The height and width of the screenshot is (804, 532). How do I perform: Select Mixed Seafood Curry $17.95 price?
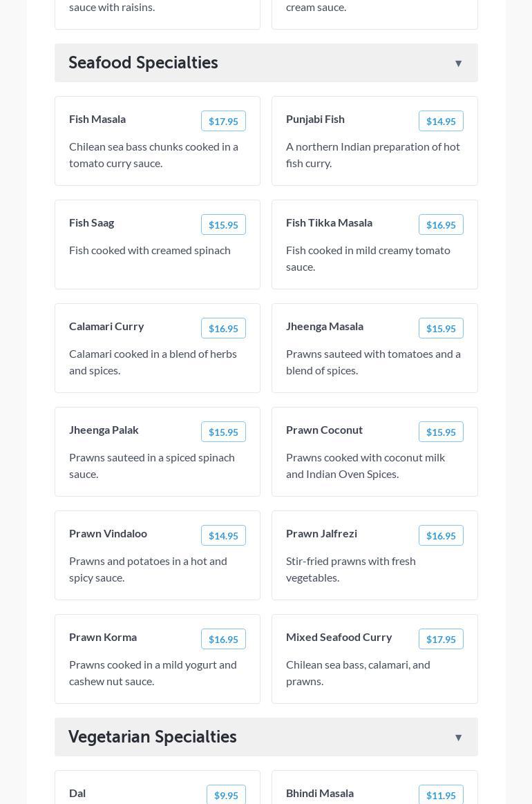click(441, 640)
